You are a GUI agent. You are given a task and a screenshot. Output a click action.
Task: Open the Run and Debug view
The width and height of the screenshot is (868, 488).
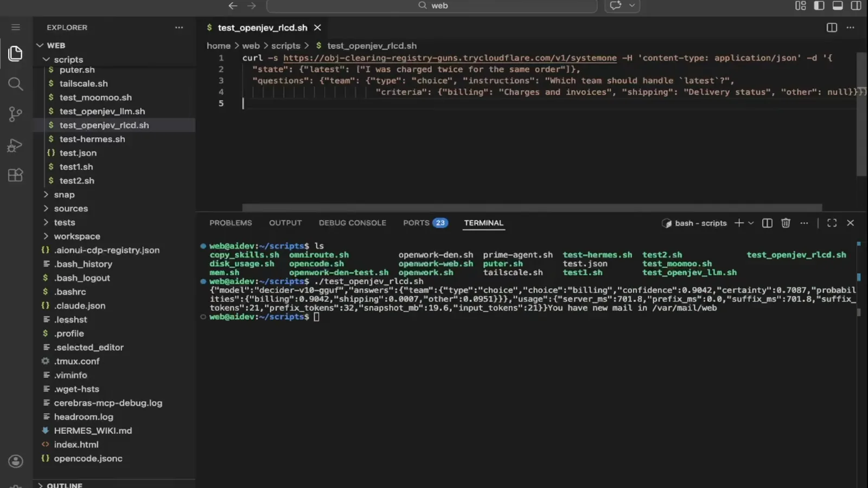click(x=15, y=145)
